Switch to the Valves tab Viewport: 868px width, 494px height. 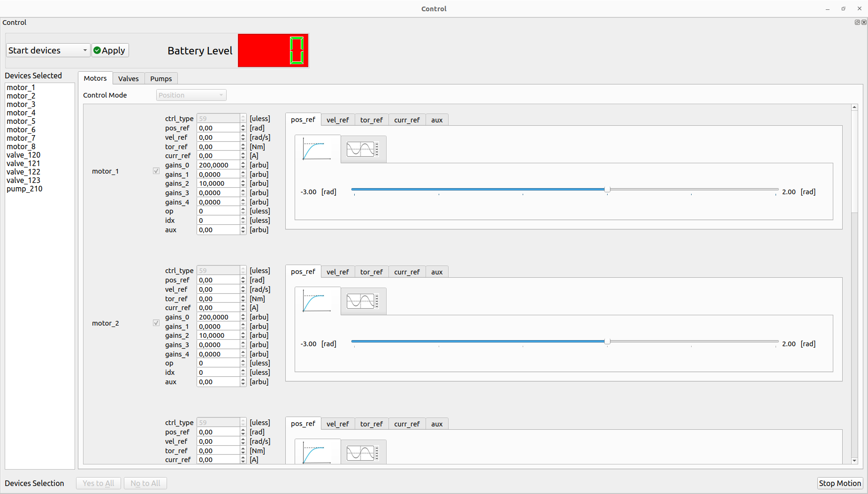(x=129, y=79)
